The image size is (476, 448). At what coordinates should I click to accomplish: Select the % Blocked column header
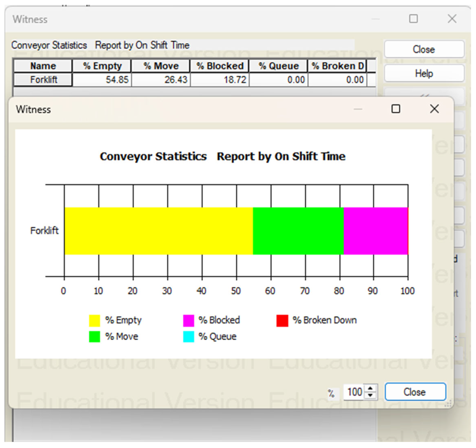pos(220,66)
